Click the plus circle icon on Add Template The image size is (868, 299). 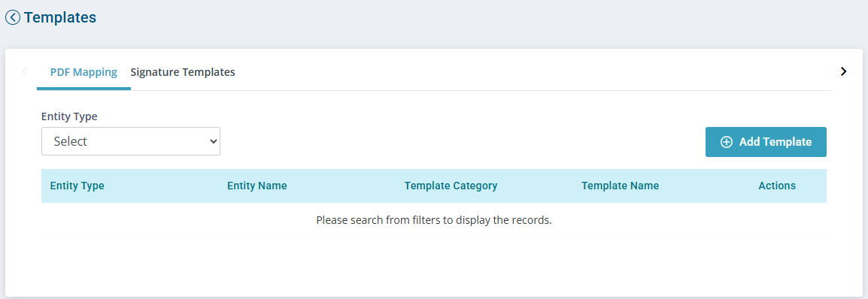click(726, 142)
